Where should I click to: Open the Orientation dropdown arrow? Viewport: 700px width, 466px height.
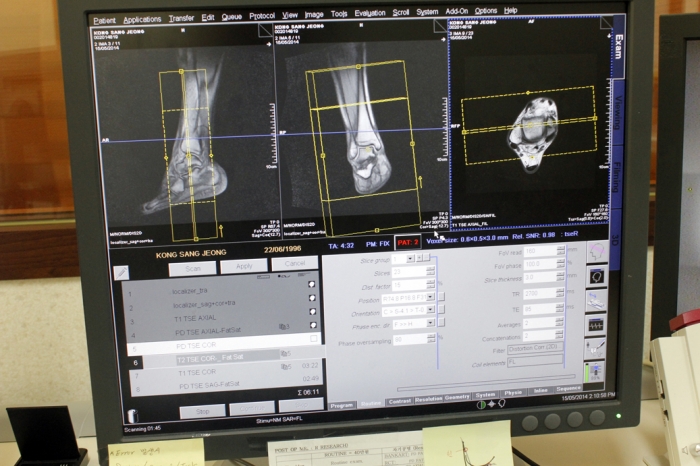pyautogui.click(x=431, y=309)
